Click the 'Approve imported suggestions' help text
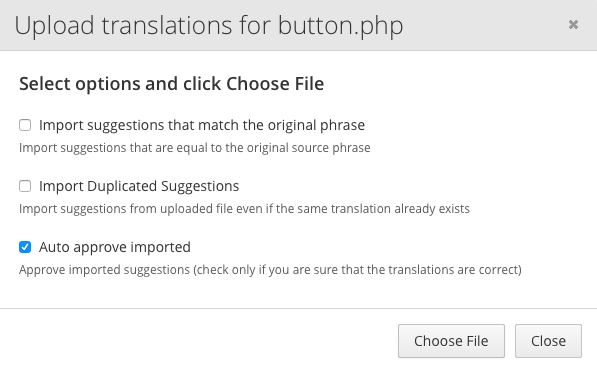Screen dimensions: 597x371 [104, 270]
